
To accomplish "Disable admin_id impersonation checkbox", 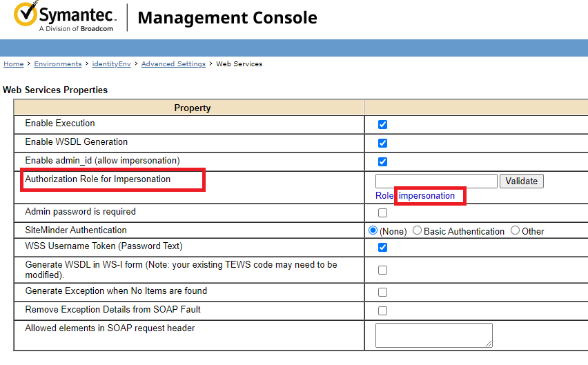I will [382, 162].
